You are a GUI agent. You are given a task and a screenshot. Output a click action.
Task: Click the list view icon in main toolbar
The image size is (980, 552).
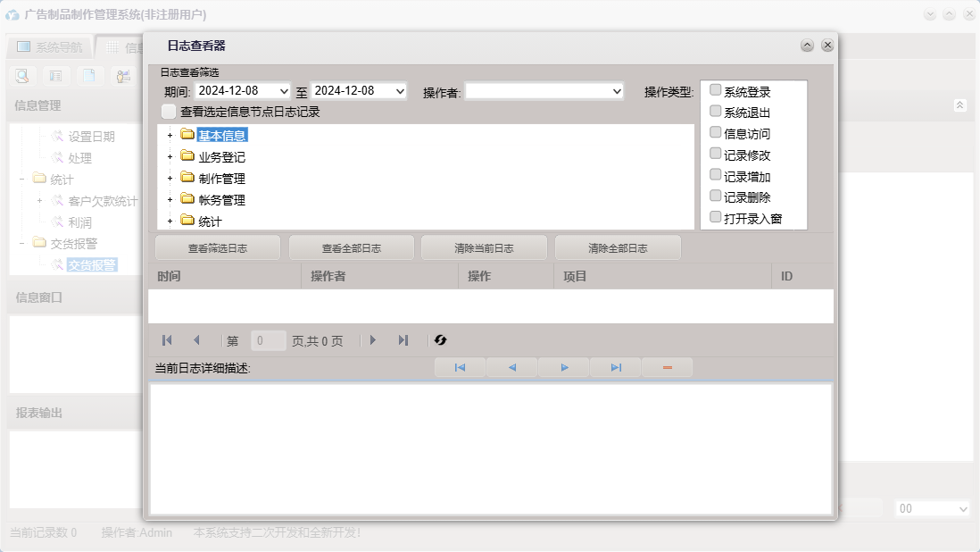[x=55, y=76]
